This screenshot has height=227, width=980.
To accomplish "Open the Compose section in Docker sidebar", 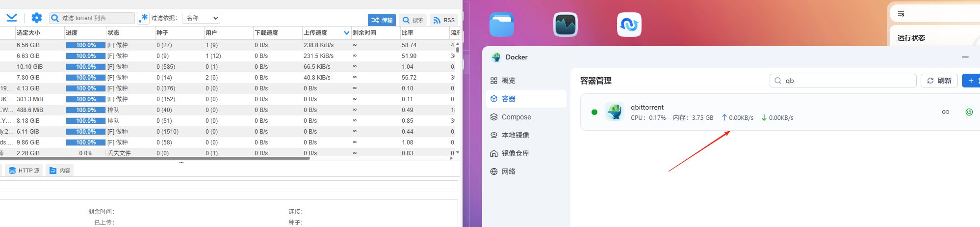I will pos(516,117).
